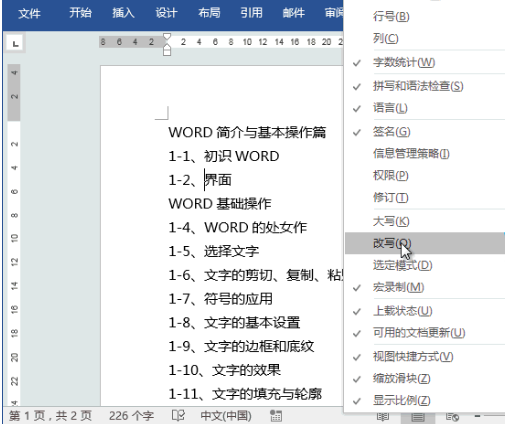Click the macro recording icon in status bar

pyautogui.click(x=276, y=416)
